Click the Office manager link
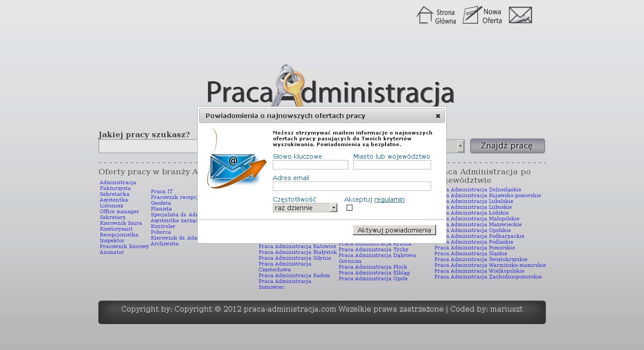 coord(119,212)
